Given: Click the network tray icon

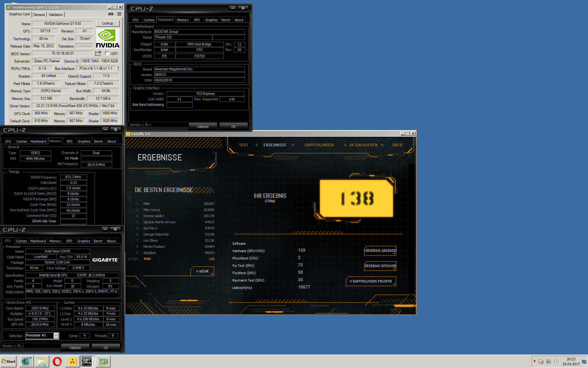Looking at the screenshot, I should pos(548,362).
